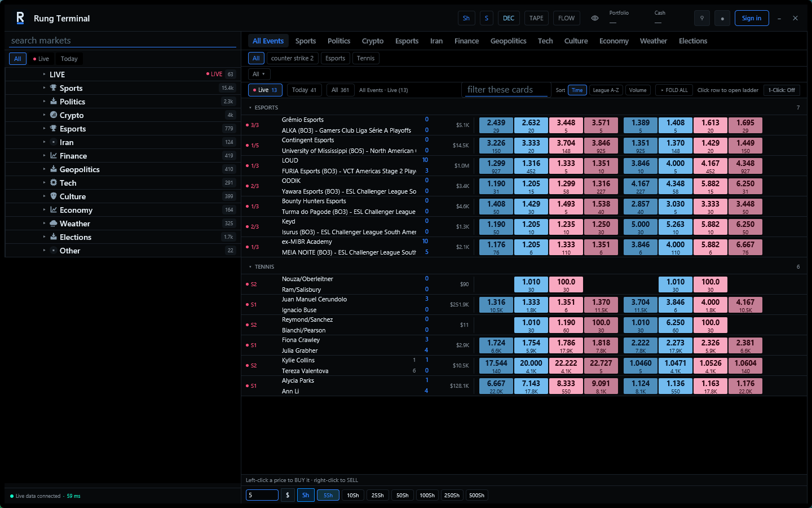
Task: Toggle the TAPE mode button
Action: coord(536,18)
